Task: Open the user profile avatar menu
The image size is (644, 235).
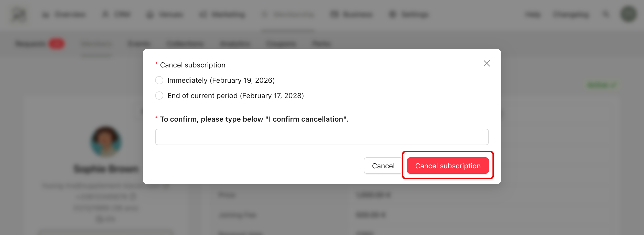Action: tap(628, 14)
